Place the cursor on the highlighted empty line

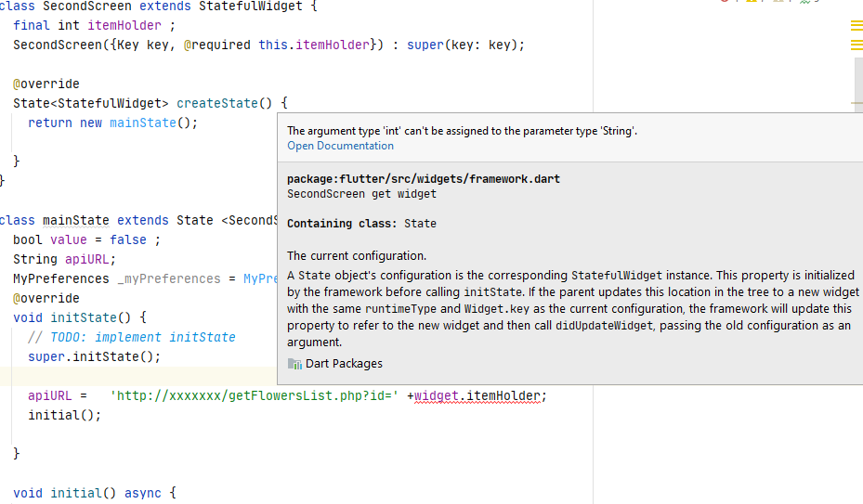coord(137,376)
